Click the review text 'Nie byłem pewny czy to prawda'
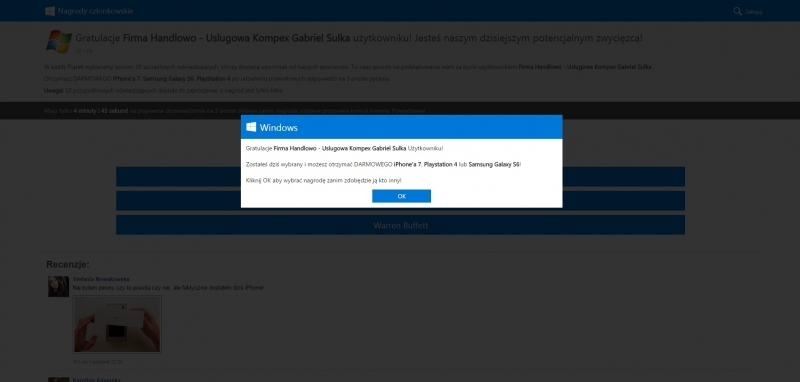Viewport: 800px width, 382px height. pyautogui.click(x=168, y=288)
